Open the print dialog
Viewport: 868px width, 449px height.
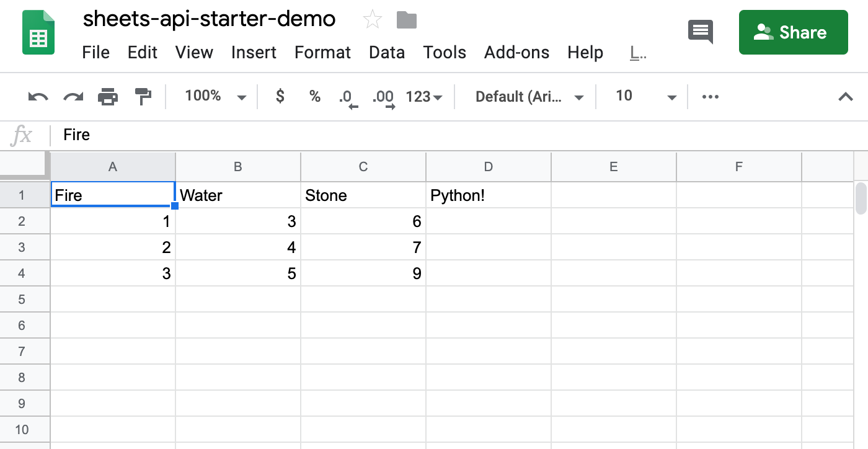(108, 97)
